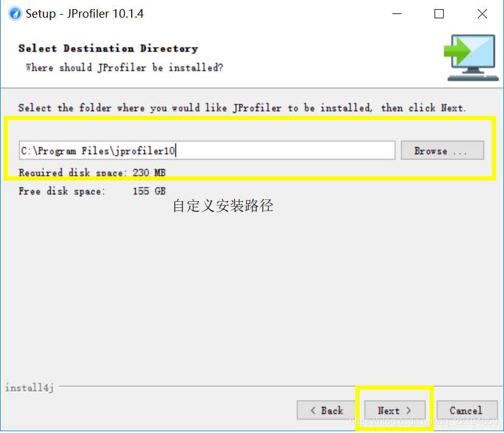Proceed with the Next button
Viewport: 504px width, 433px height.
pos(395,410)
